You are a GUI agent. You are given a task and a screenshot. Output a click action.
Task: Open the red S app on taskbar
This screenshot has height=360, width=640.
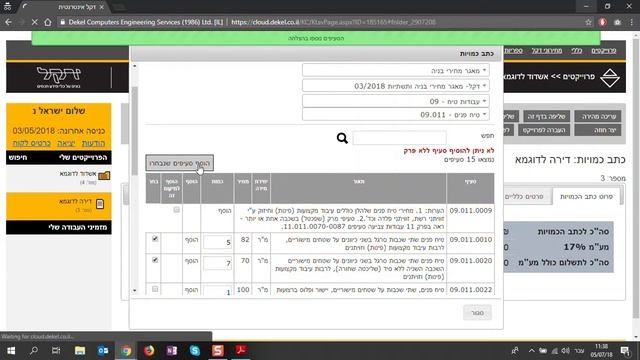click(x=218, y=351)
